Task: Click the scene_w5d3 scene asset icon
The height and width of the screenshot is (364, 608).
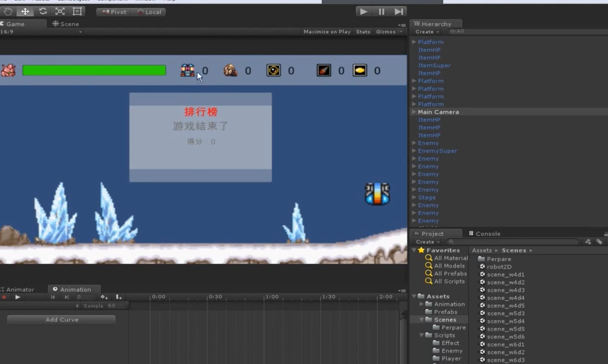Action: 482,313
